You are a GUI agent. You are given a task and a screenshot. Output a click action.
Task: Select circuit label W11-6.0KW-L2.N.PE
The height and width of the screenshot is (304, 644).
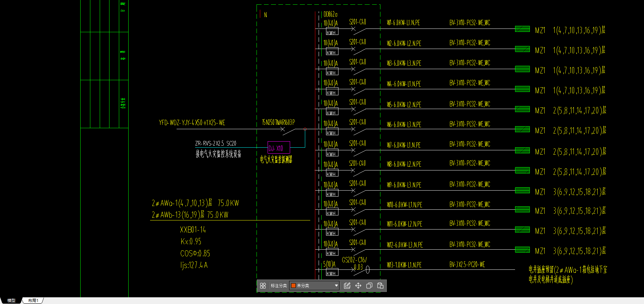point(405,224)
